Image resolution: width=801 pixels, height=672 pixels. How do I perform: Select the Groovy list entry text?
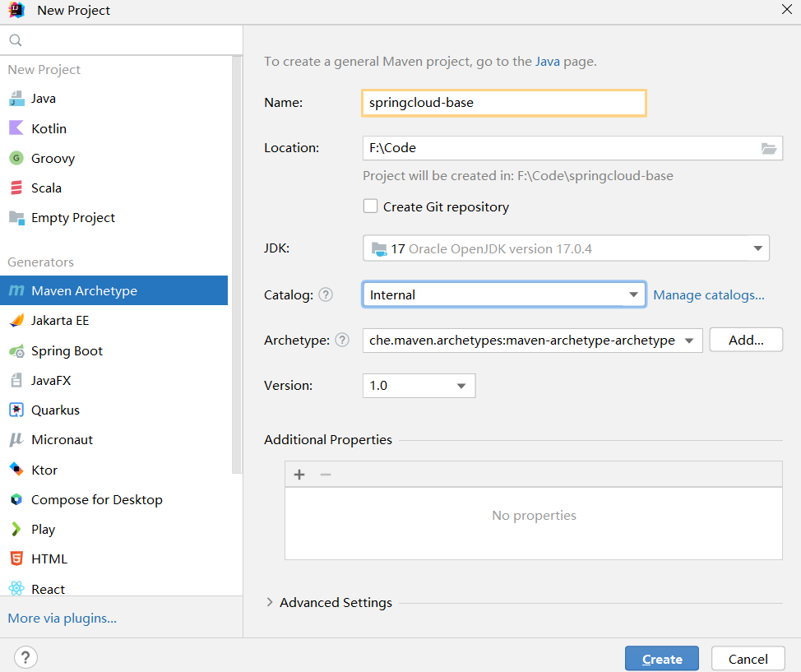point(53,159)
